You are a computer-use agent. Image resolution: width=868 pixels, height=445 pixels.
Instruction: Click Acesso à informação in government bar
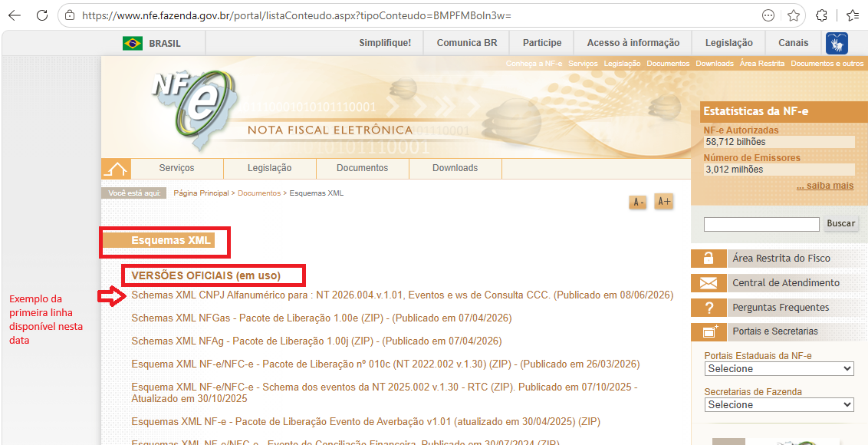(x=633, y=43)
